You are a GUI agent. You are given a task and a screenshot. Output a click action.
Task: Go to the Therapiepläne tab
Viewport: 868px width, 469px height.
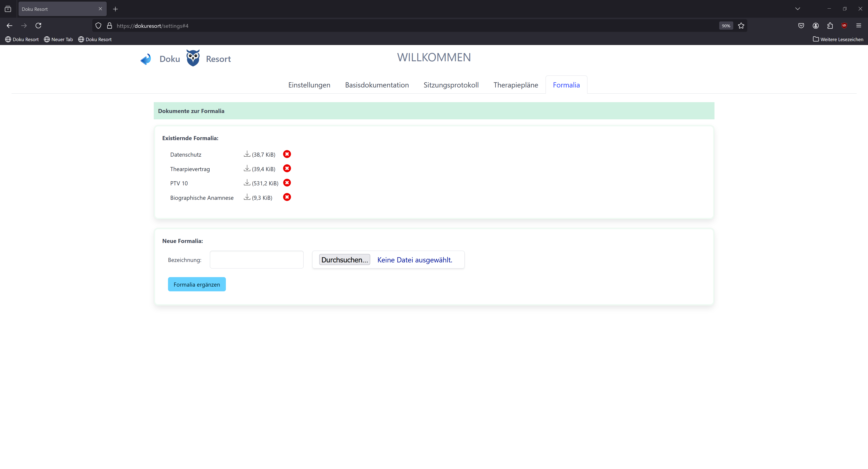[516, 85]
